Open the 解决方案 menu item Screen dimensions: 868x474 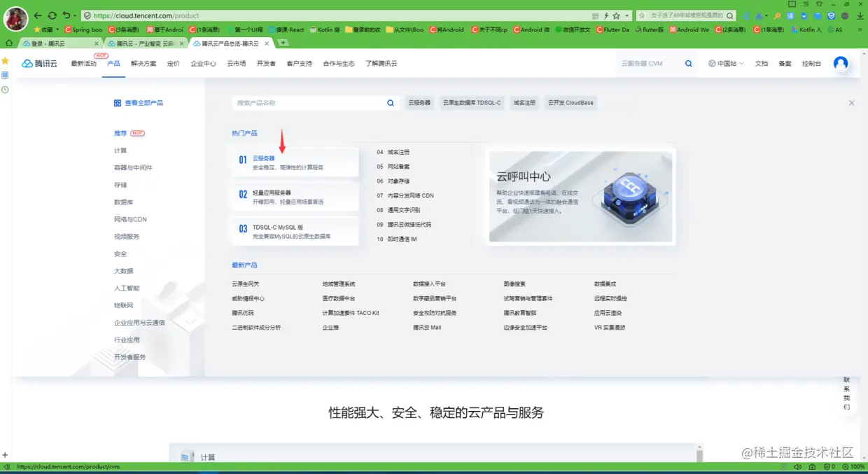[143, 64]
